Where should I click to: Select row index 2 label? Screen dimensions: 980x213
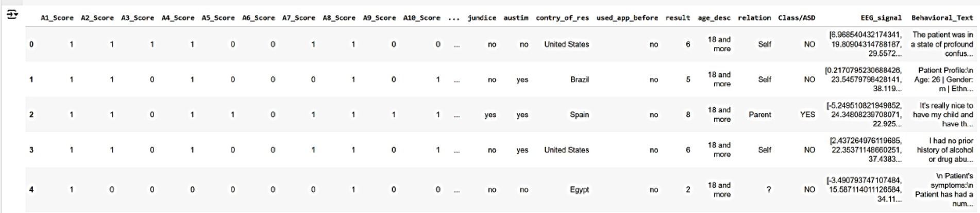pyautogui.click(x=31, y=114)
